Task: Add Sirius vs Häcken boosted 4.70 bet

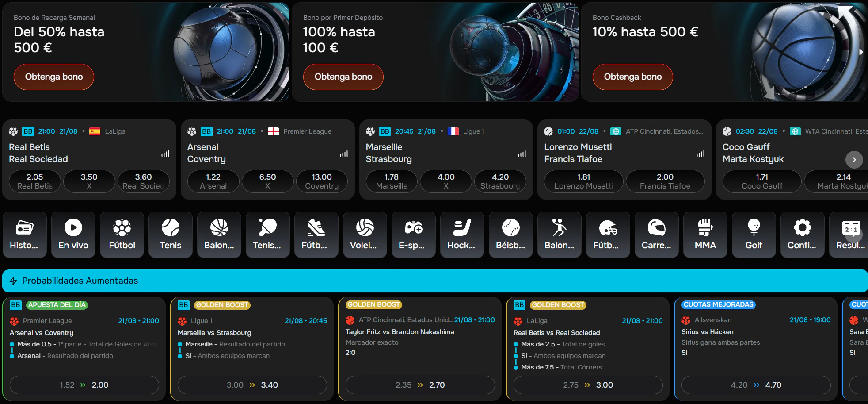Action: point(756,385)
